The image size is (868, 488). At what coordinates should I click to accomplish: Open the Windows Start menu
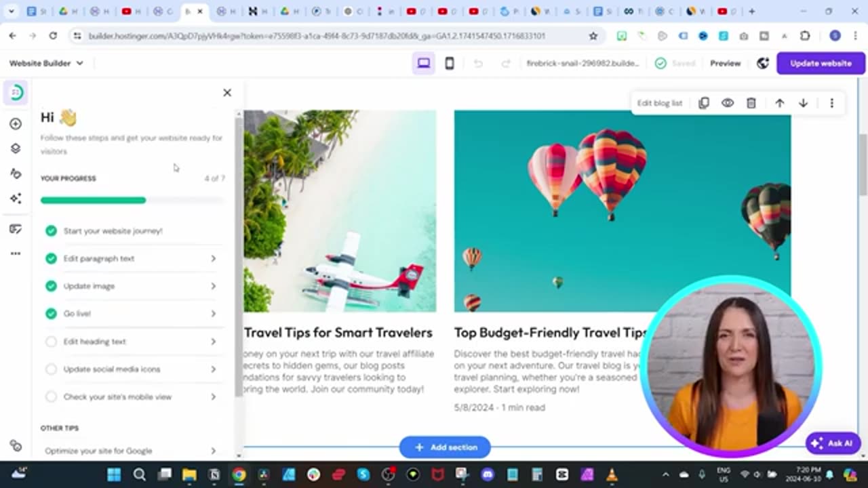114,474
